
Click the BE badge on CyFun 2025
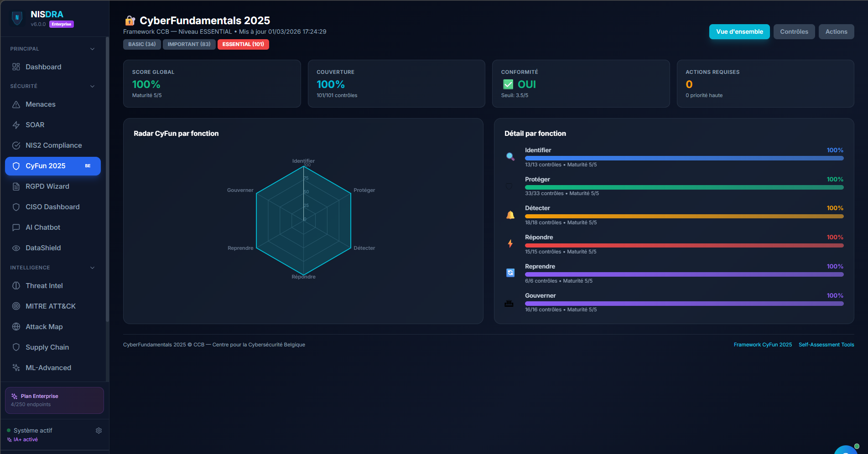click(x=88, y=166)
